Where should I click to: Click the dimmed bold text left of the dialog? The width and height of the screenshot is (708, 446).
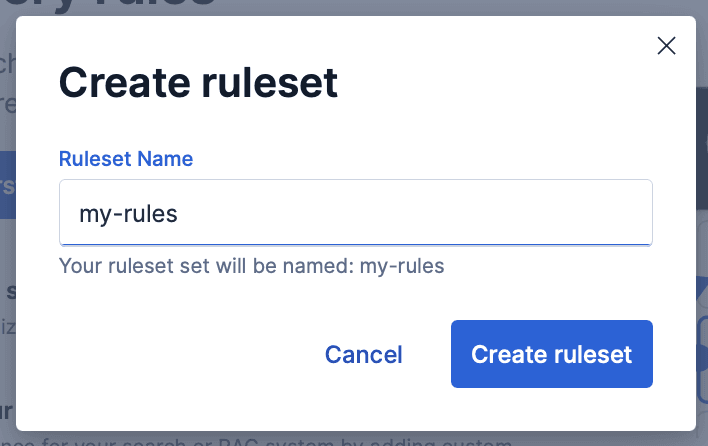click(8, 291)
